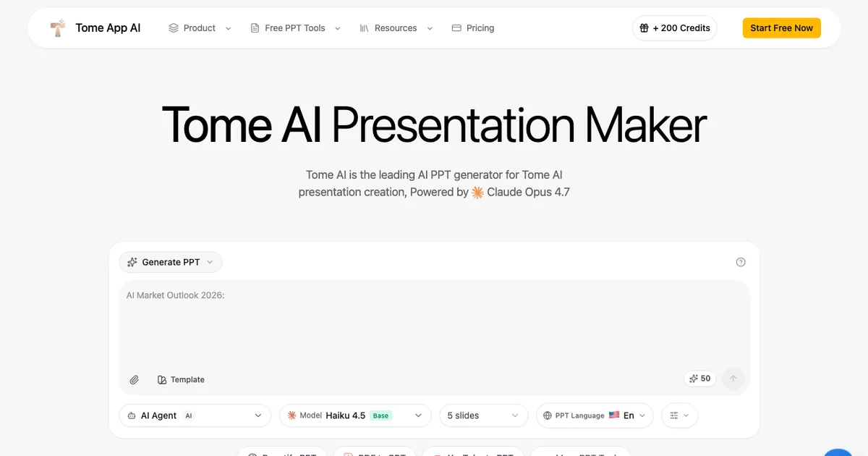Attach a file with the paperclip icon
The width and height of the screenshot is (868, 456).
pyautogui.click(x=134, y=380)
